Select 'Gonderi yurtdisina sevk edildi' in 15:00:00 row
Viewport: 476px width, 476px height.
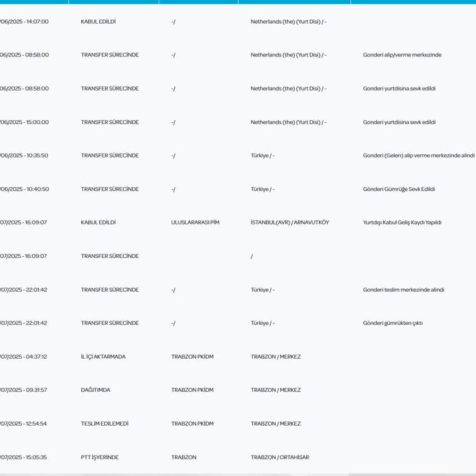(399, 122)
